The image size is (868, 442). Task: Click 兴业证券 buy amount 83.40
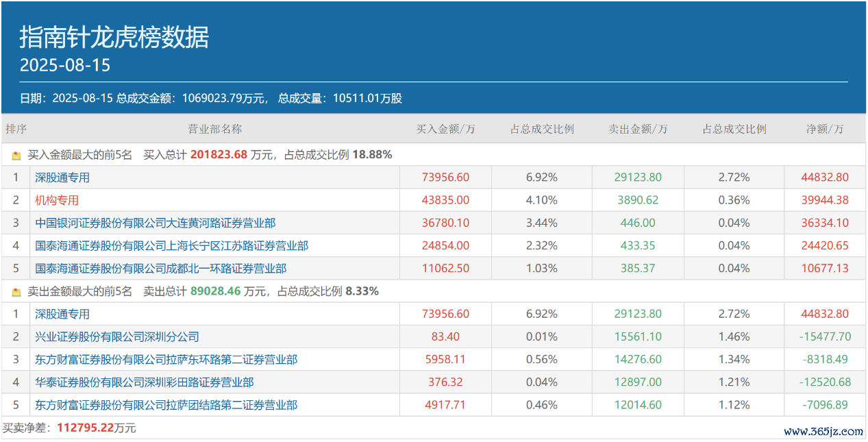click(x=446, y=336)
